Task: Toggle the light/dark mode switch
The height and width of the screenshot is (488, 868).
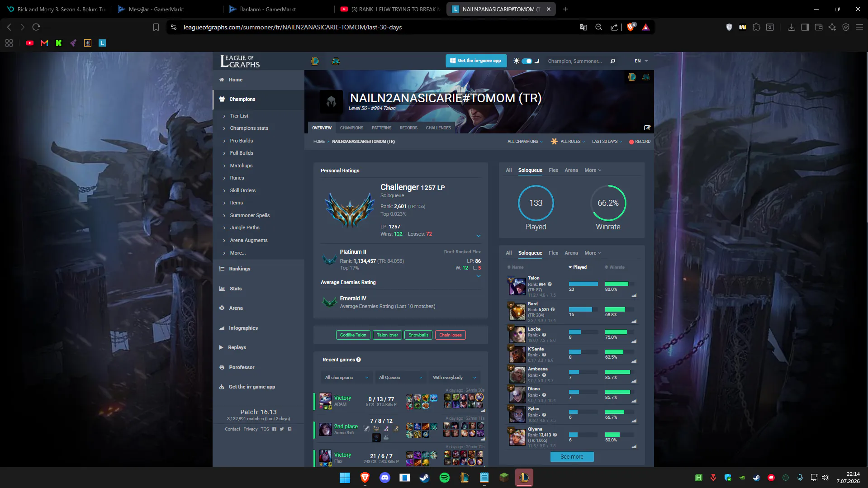Action: [x=526, y=61]
